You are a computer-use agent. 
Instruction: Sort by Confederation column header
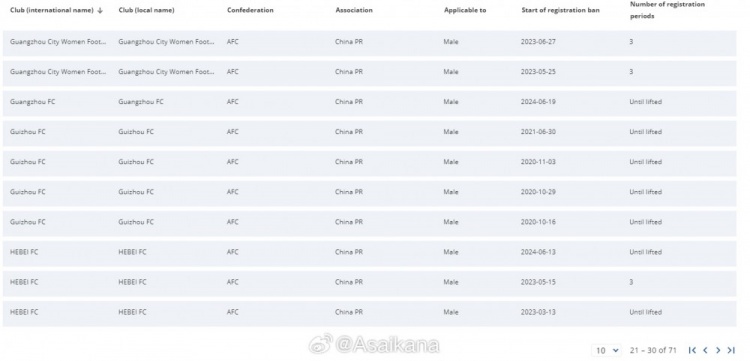(250, 11)
